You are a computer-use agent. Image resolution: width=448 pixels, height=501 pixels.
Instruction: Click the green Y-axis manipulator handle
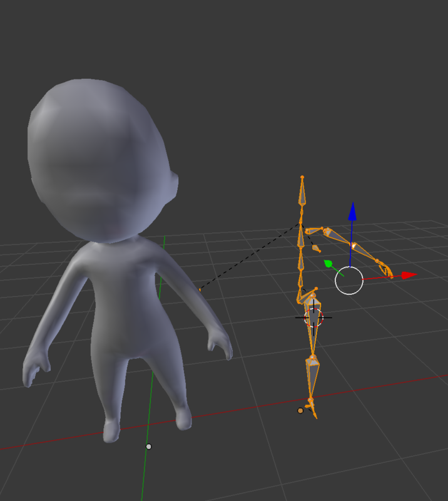coord(328,264)
